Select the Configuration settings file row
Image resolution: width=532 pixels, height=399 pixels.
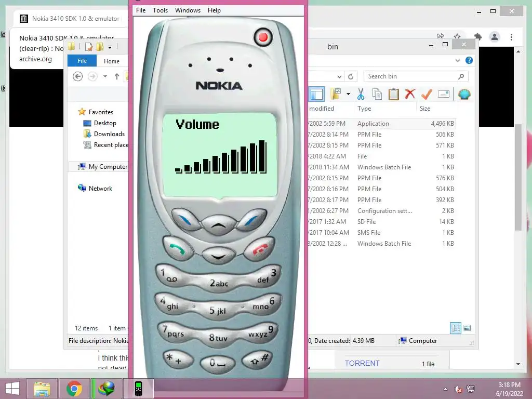[x=382, y=211]
